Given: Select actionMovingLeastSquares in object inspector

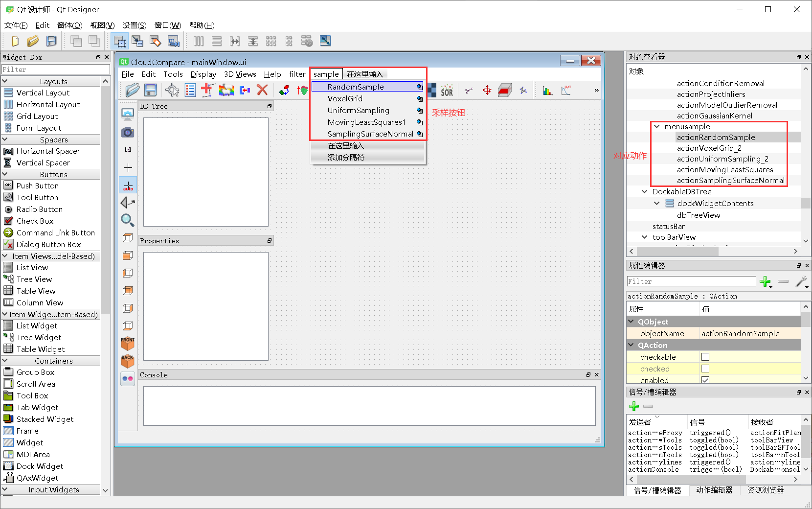Looking at the screenshot, I should 725,170.
